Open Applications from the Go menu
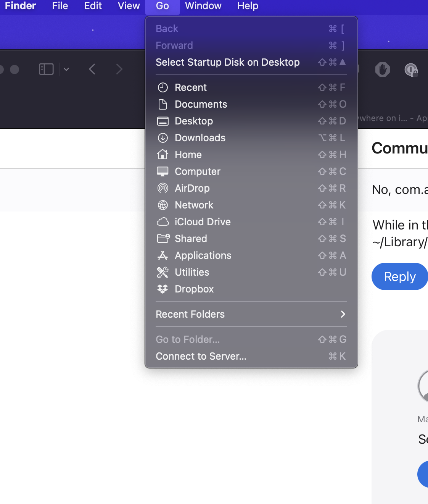 [251, 255]
